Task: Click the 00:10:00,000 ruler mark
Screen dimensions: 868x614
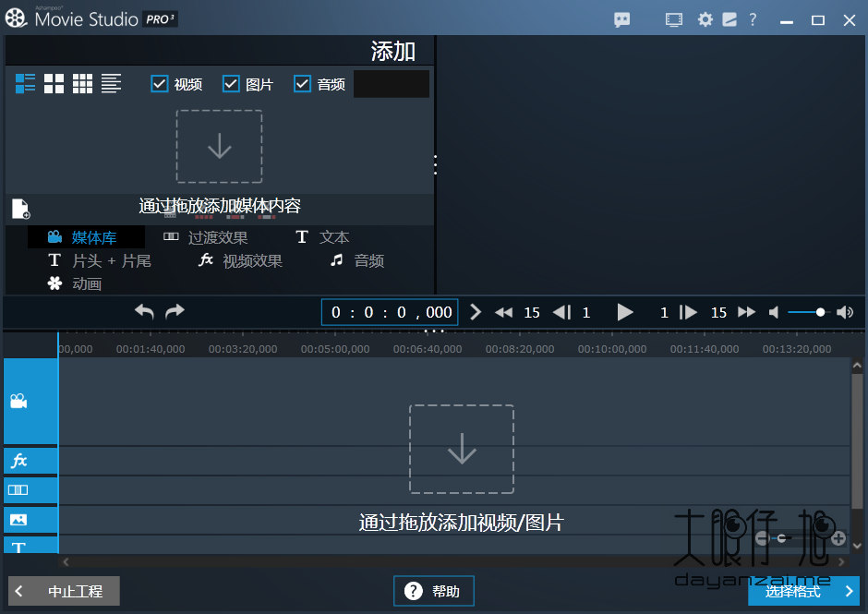Action: (x=612, y=349)
